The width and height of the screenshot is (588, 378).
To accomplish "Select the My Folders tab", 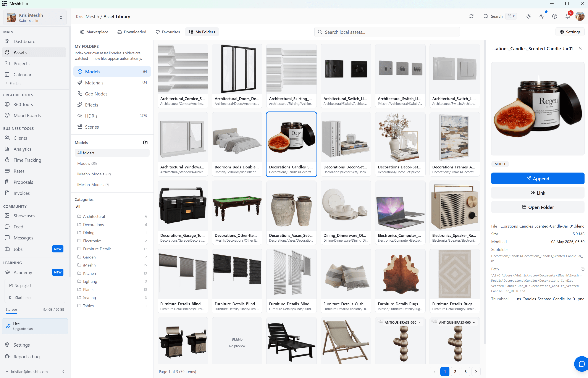I will pos(202,32).
